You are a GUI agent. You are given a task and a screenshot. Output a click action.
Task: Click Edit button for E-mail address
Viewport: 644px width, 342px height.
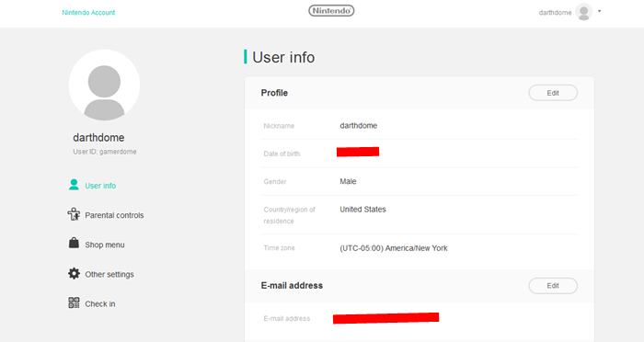(553, 285)
